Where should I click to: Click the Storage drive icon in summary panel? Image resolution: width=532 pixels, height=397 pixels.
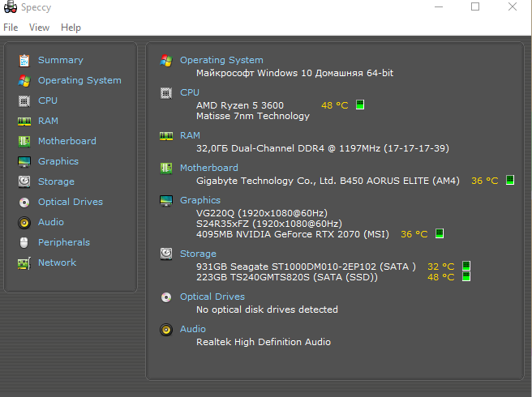pos(166,254)
